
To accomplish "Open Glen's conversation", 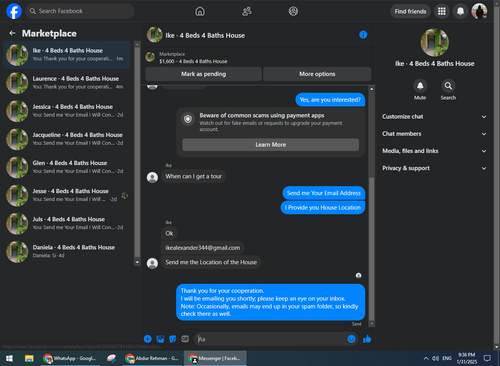I will tap(68, 167).
